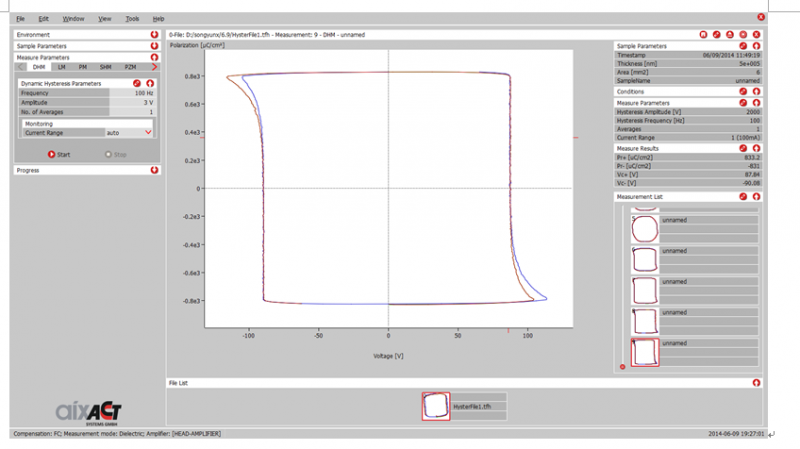Screen dimensions: 800x449
Task: Switch to the SHM tab
Action: pos(106,67)
